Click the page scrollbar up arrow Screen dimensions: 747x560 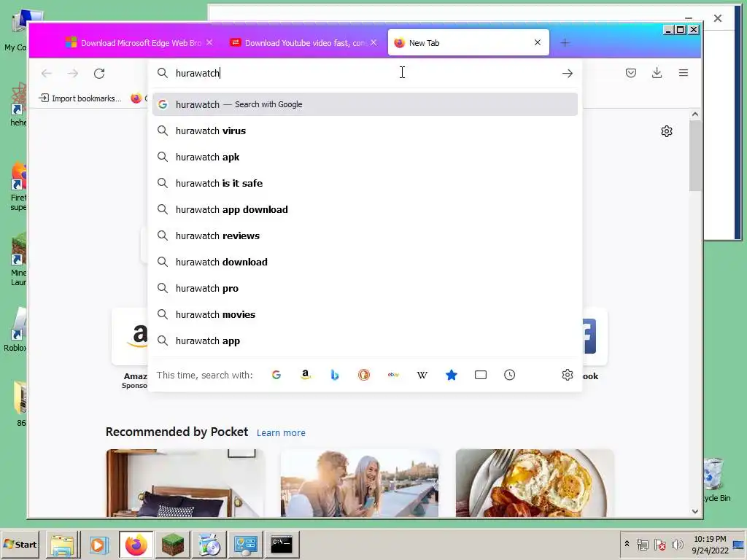tap(695, 114)
